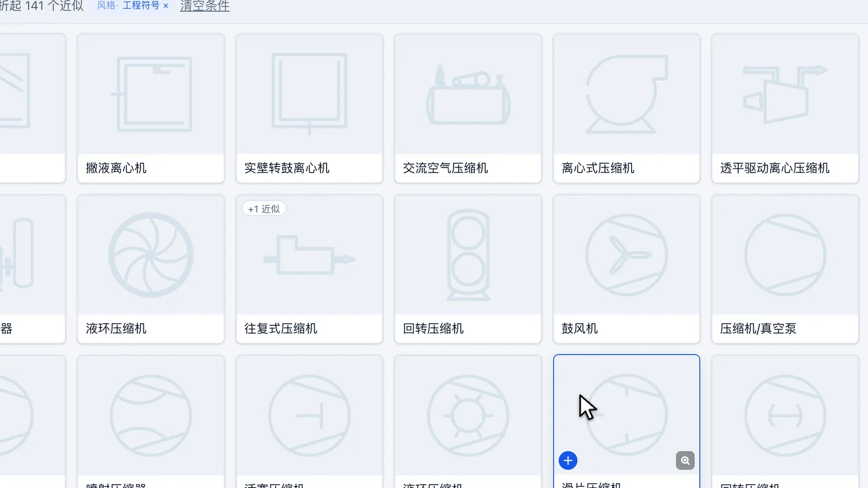Select the 压缩机/真空泵 symbol icon

tap(785, 255)
